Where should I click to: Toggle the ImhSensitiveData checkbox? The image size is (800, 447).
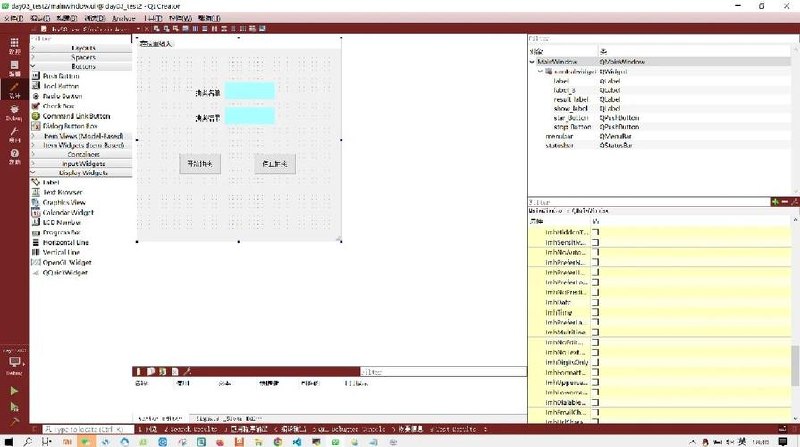pos(595,242)
